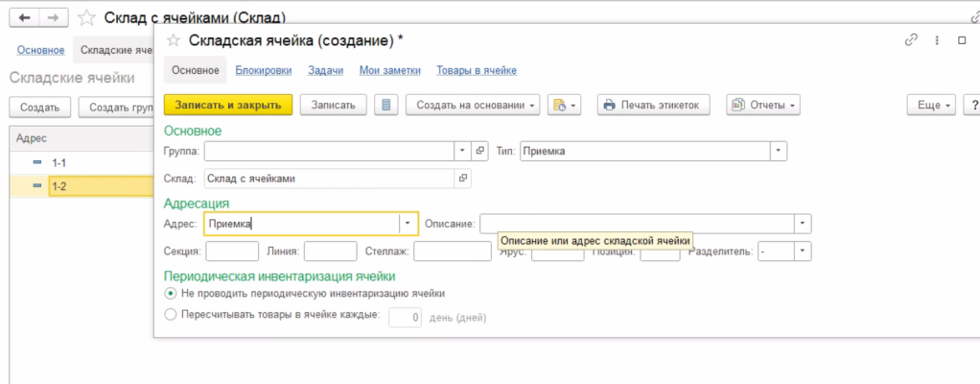Click the favorites star beside Складская ячейка title

[x=174, y=40]
